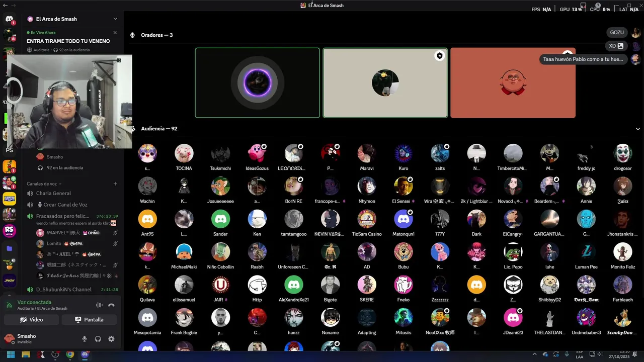Select Kuro avatar in audience
The image size is (644, 362).
[403, 153]
